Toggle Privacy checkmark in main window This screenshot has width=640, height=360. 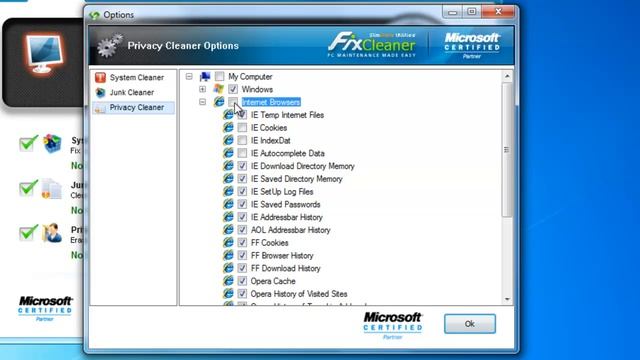[28, 233]
